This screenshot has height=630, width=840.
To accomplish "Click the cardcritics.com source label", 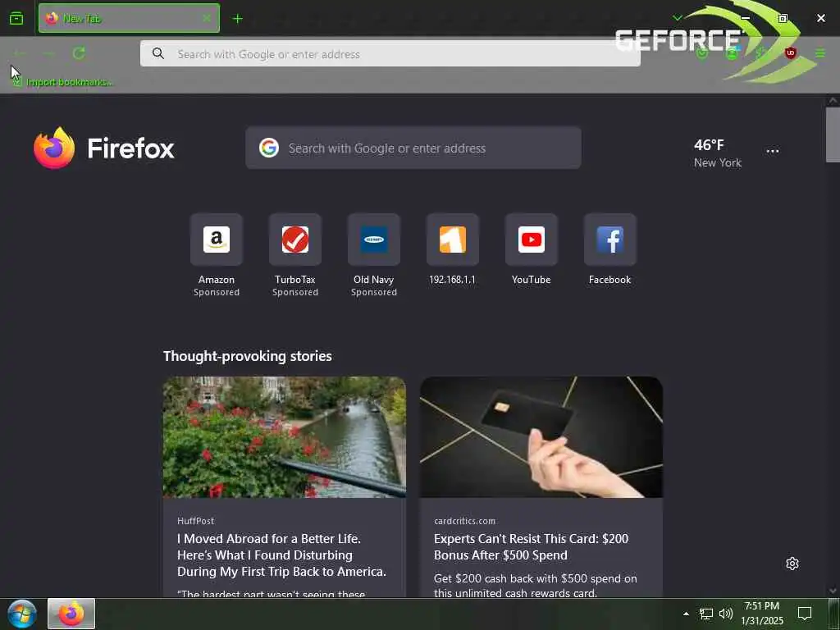I will point(464,521).
